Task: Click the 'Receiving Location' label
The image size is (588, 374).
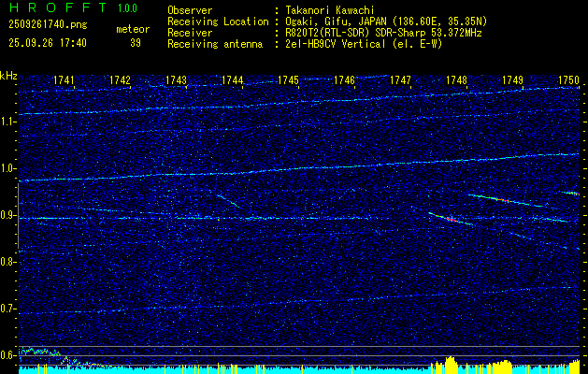Action: tap(218, 22)
